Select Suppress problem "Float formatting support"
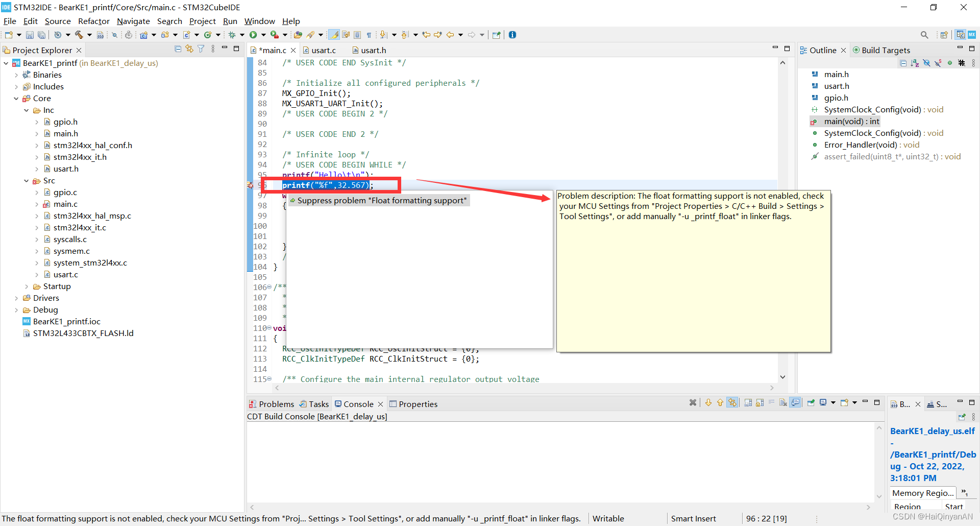 coord(378,201)
